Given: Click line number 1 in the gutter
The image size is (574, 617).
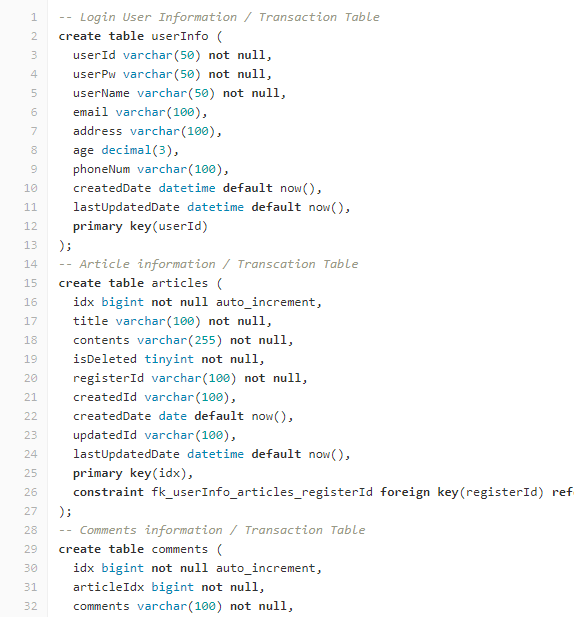Looking at the screenshot, I should 34,17.
